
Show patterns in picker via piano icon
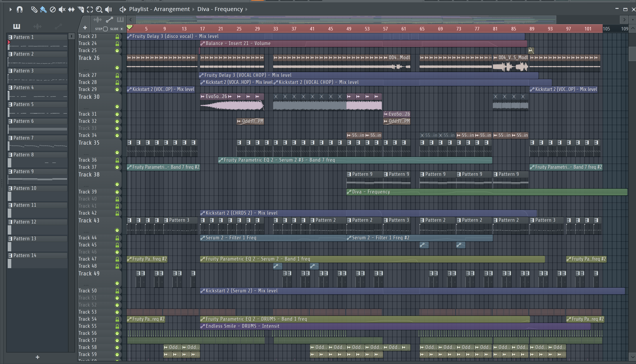[17, 26]
